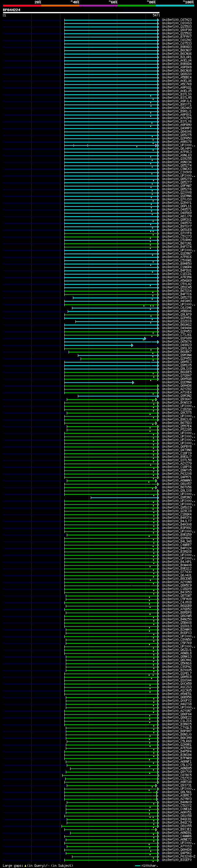197x868 pixels.
Task: Click the cyan alignment bar for UniRef100_O49823
Action: point(99,345)
